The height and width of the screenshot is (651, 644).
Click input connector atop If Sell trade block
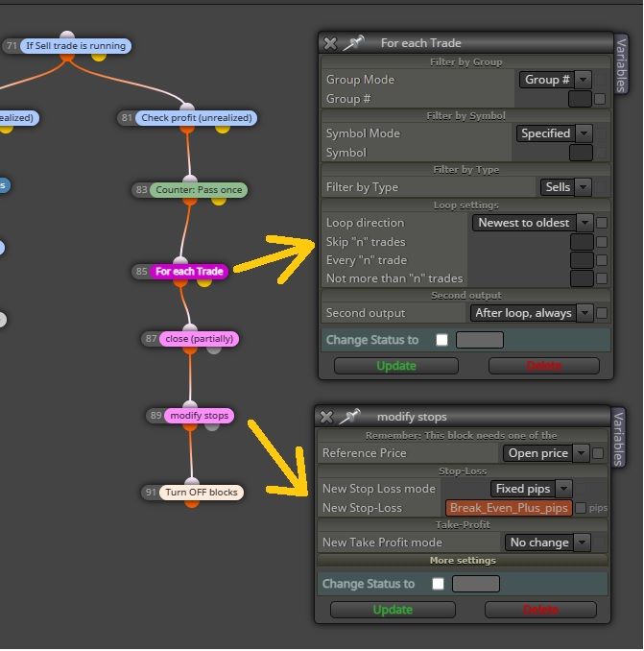67,35
